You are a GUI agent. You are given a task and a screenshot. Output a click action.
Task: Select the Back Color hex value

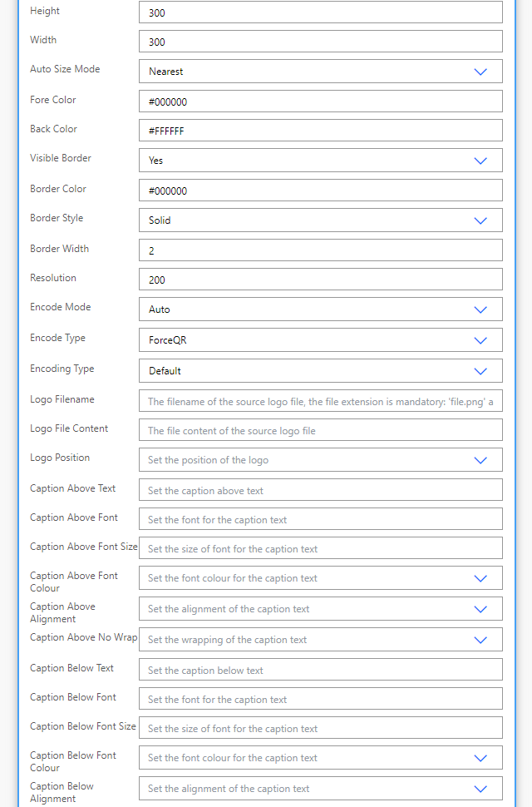coord(321,130)
